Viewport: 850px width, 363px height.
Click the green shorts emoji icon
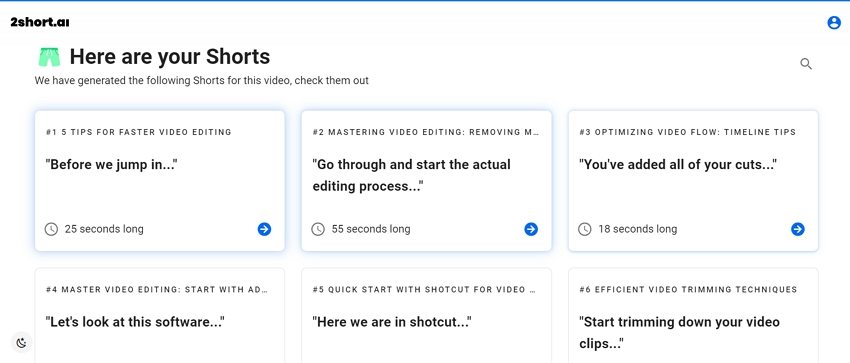49,57
